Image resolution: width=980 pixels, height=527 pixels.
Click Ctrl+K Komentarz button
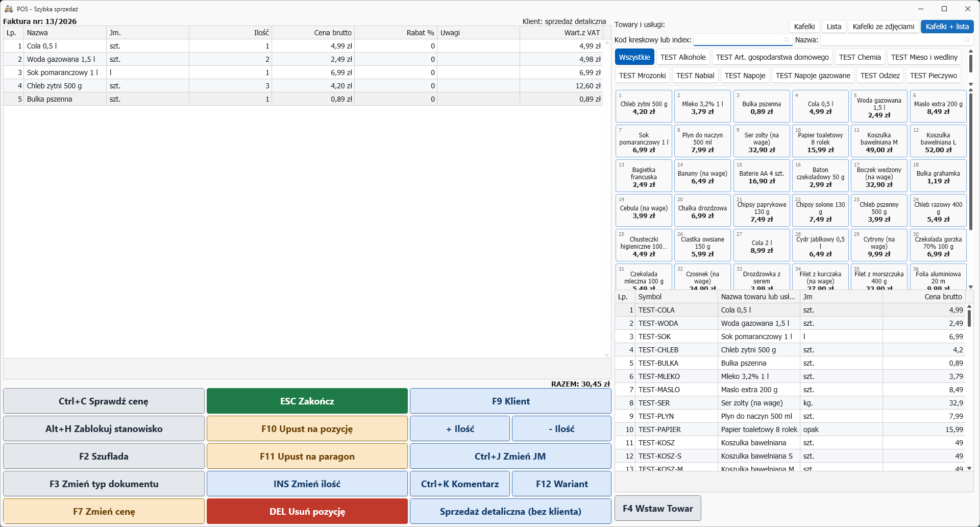460,484
